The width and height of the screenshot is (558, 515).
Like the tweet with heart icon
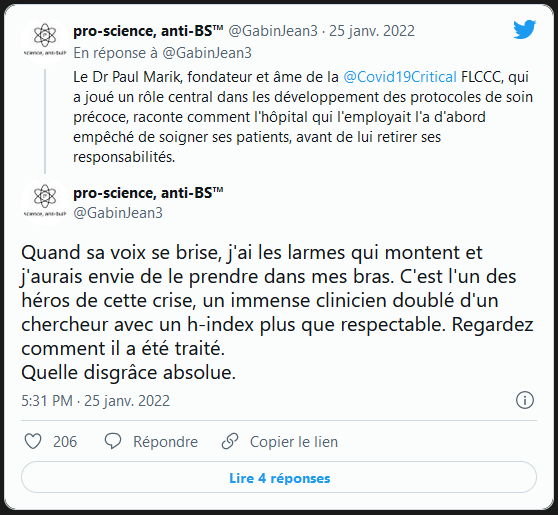(x=33, y=441)
